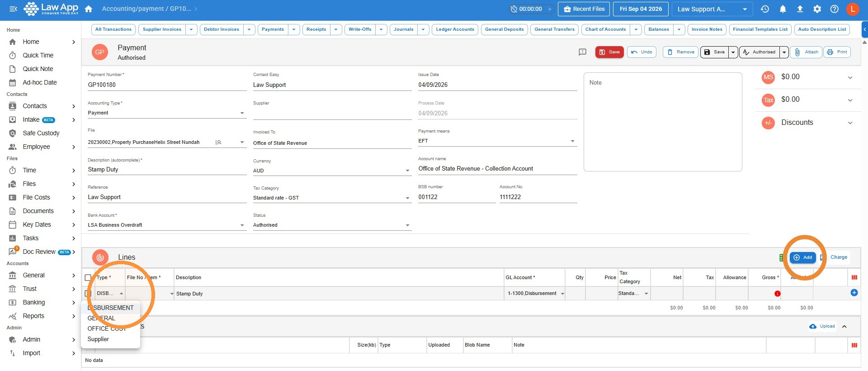Go to home via top bar house icon

pos(89,9)
